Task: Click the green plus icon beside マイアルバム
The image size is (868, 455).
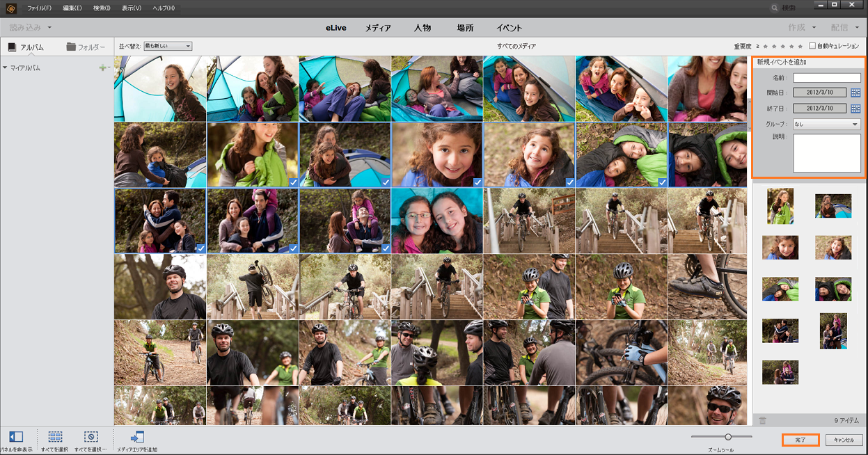Action: [102, 68]
